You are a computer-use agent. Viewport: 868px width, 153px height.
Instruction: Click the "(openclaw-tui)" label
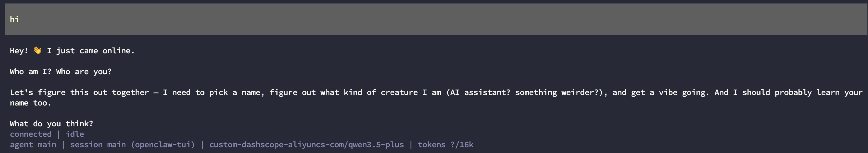163,145
